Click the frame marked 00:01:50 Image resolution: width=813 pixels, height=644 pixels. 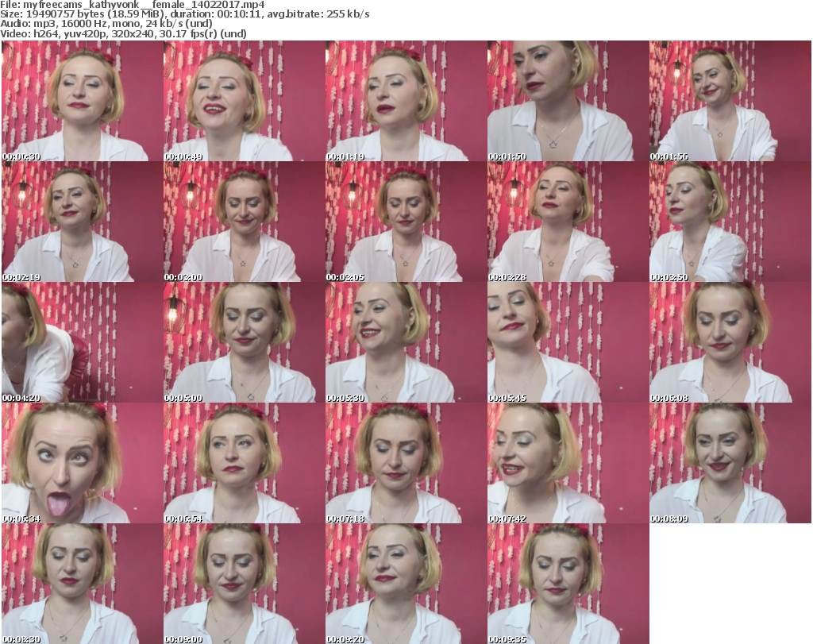click(568, 101)
